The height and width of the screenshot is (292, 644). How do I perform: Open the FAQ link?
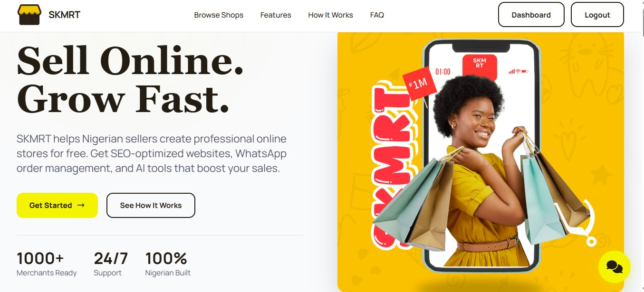(x=377, y=15)
